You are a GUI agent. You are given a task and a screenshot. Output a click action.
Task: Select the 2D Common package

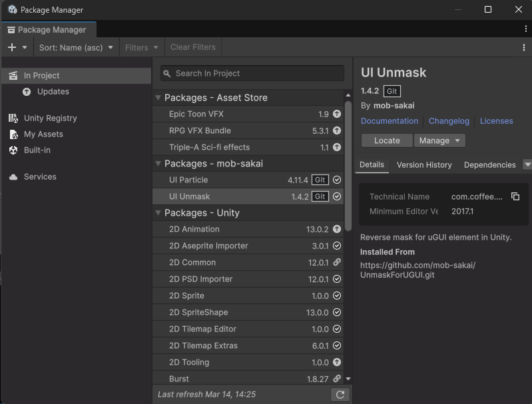248,262
